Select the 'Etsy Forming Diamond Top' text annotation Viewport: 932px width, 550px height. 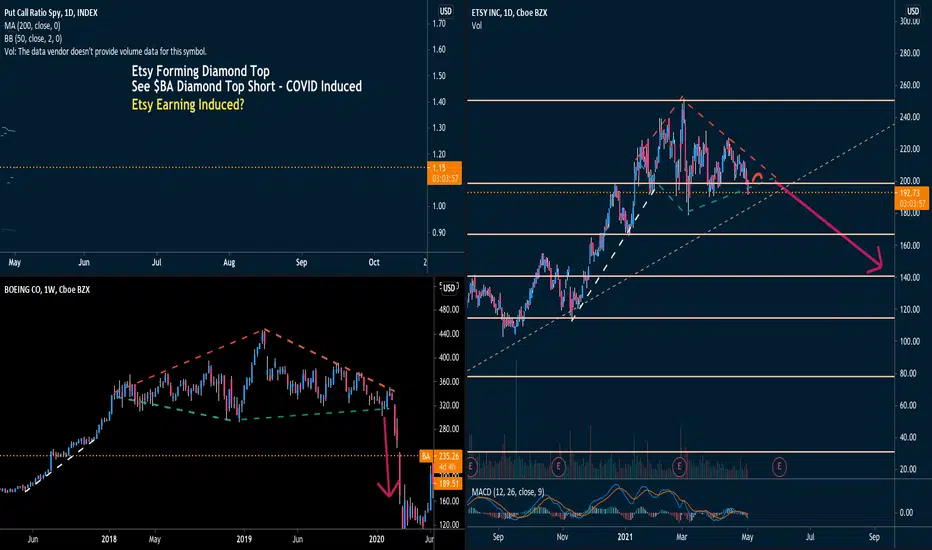tap(200, 71)
